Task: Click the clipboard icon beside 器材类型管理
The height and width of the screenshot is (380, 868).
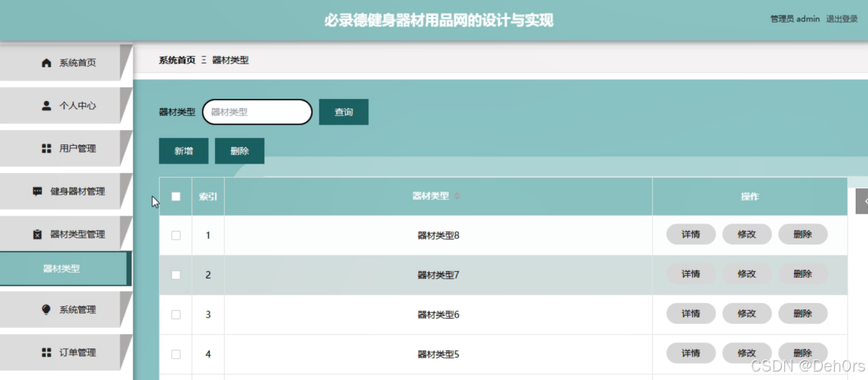Action: tap(38, 234)
